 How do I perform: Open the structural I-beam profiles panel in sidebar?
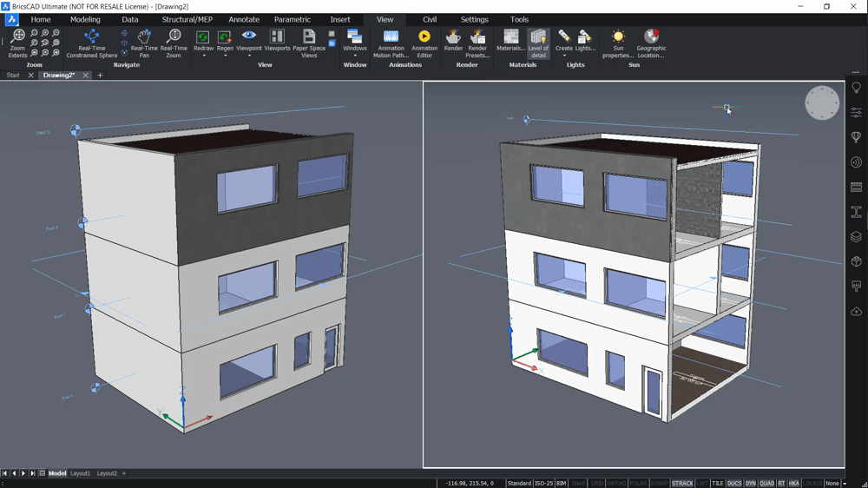click(x=857, y=212)
